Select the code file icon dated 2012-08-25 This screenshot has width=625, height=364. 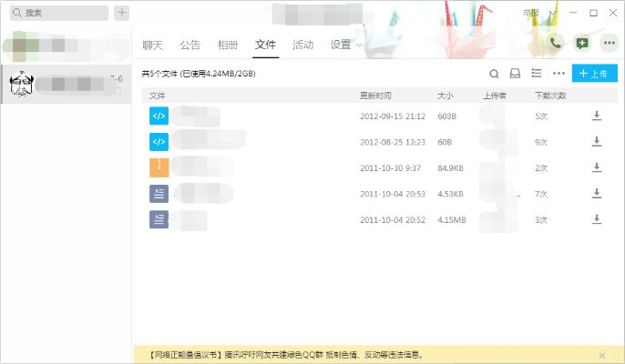159,142
